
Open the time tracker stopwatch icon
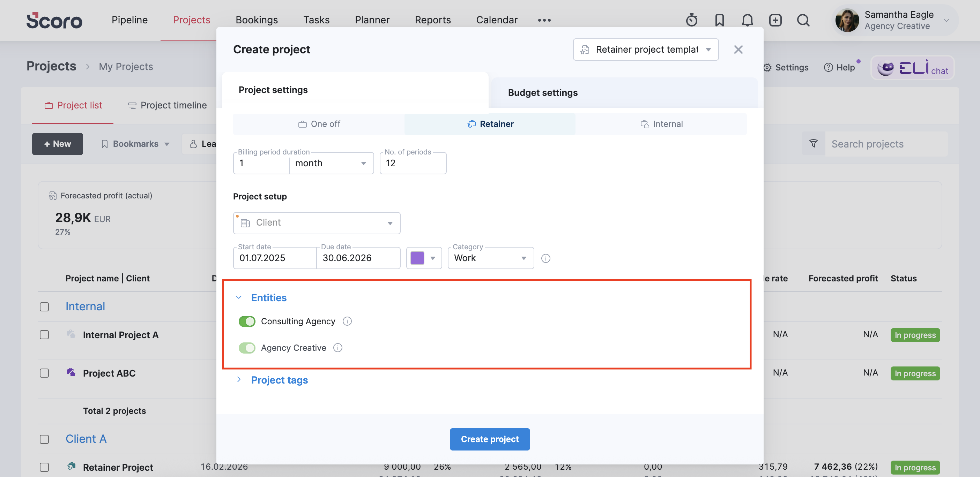tap(692, 20)
